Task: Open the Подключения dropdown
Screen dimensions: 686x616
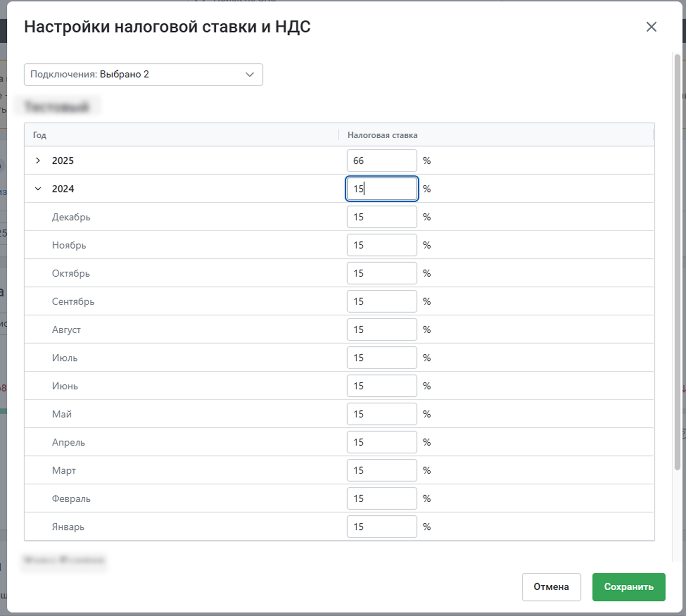Action: coord(143,75)
